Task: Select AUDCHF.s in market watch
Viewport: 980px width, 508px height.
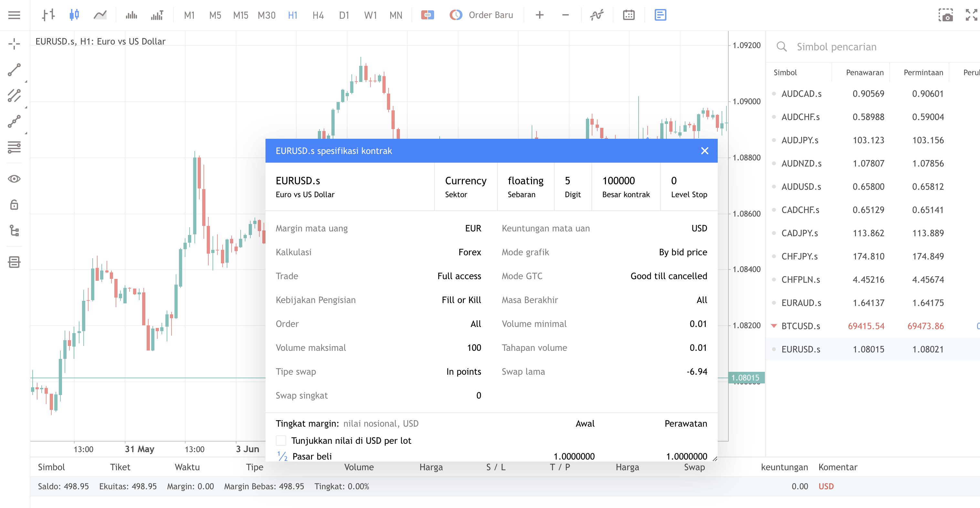Action: [x=800, y=117]
